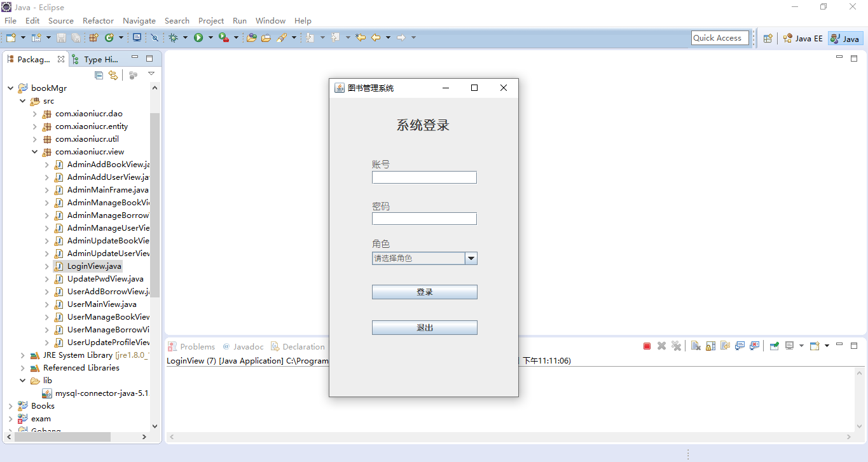This screenshot has height=462, width=868.
Task: Switch to the Javadoc tab
Action: click(x=243, y=346)
